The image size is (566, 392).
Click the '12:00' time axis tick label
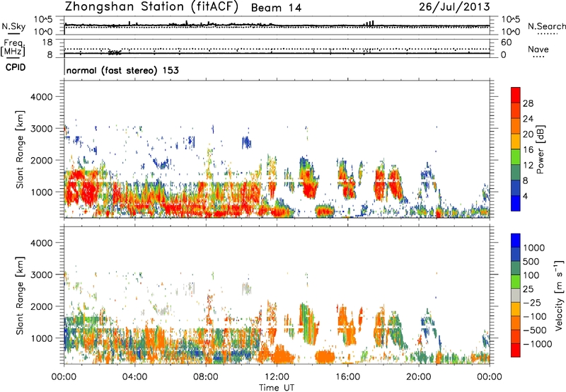(277, 377)
